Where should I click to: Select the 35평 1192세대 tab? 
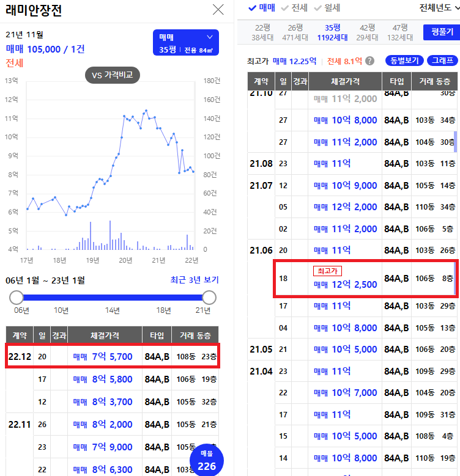click(332, 32)
